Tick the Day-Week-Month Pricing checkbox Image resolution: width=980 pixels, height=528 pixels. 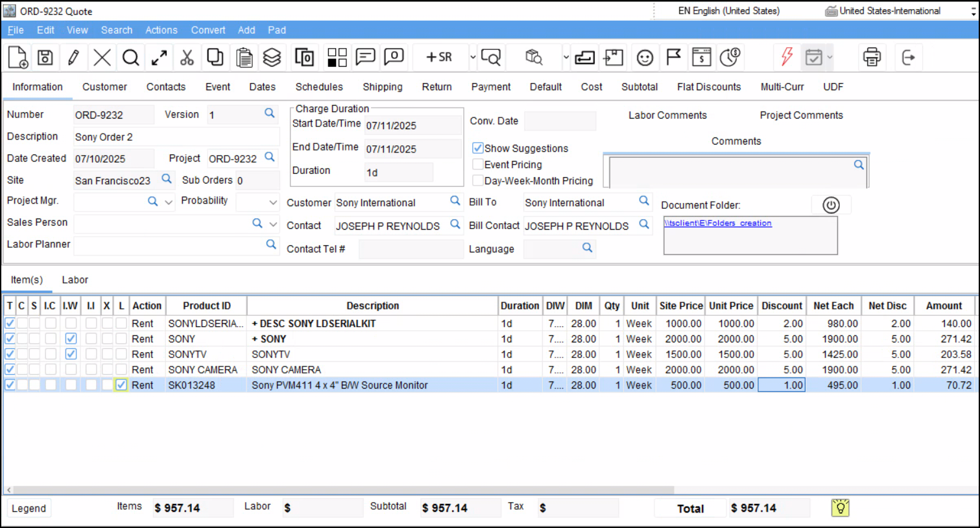pyautogui.click(x=478, y=181)
